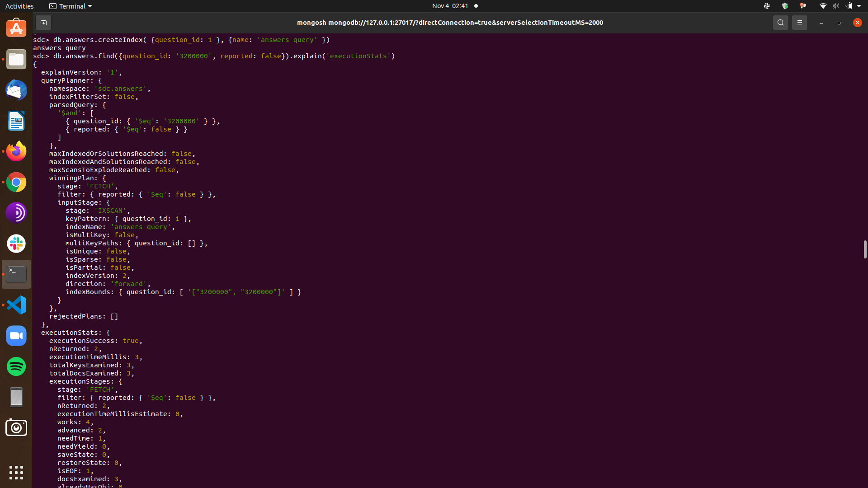Screen dimensions: 868x488
Task: Show all applications from the dock grid
Action: (16, 472)
